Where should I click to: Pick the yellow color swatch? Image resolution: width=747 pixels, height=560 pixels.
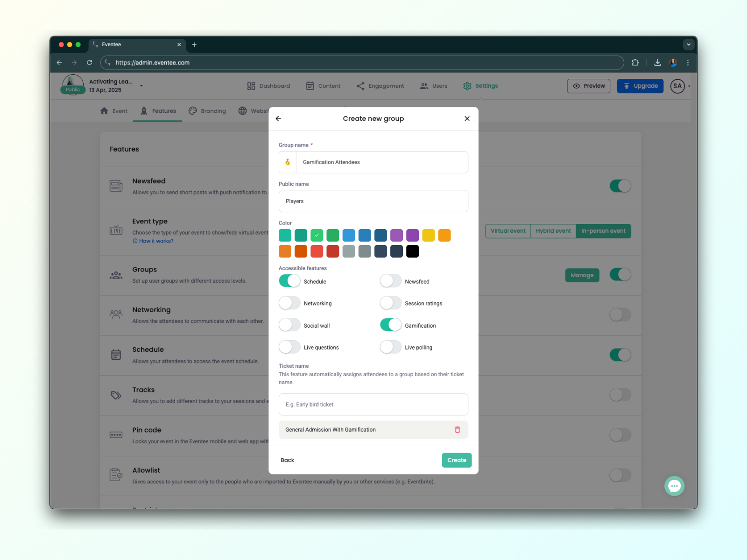[x=429, y=236]
